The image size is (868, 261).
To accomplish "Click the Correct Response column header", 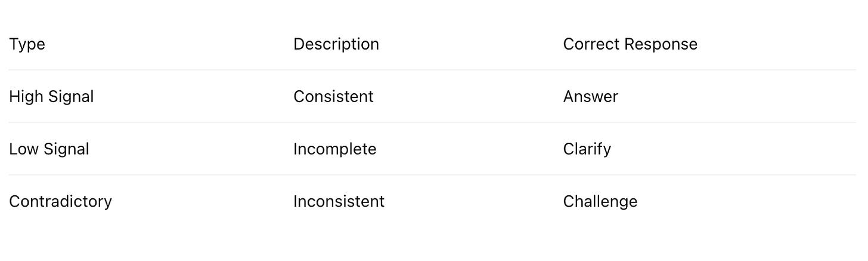I will click(x=630, y=44).
